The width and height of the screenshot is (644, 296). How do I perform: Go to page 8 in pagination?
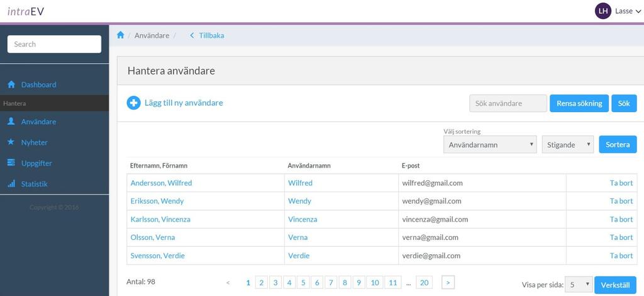click(345, 282)
